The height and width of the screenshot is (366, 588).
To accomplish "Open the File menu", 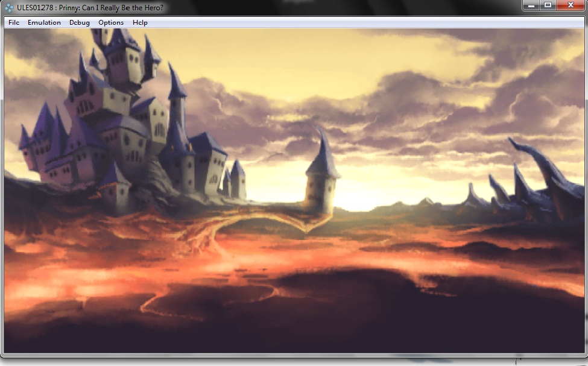I will [x=14, y=22].
